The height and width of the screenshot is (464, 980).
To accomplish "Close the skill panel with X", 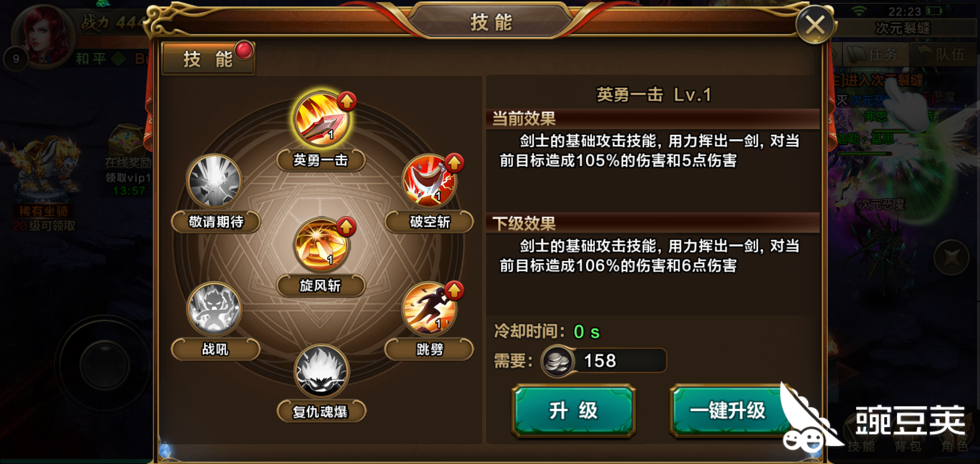I will pyautogui.click(x=815, y=25).
